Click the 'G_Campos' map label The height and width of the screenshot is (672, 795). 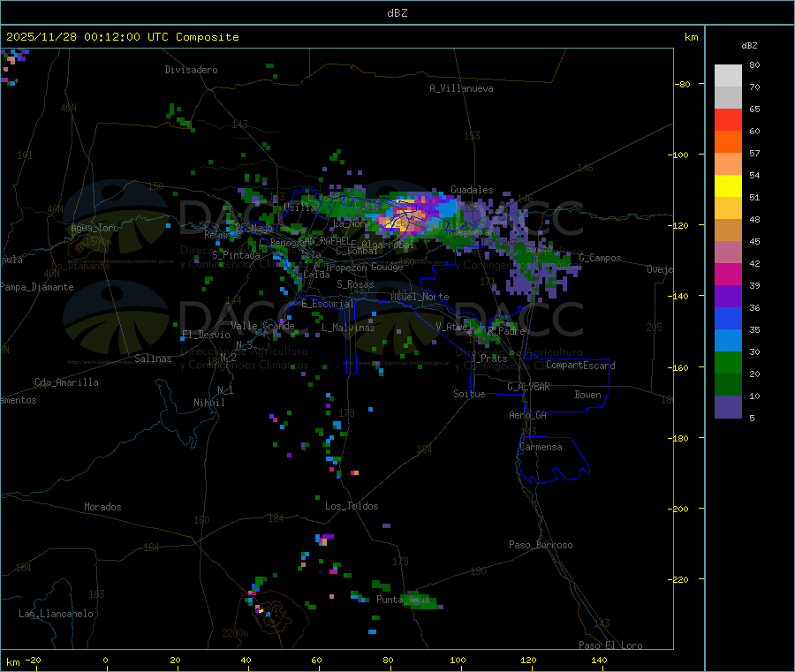600,258
